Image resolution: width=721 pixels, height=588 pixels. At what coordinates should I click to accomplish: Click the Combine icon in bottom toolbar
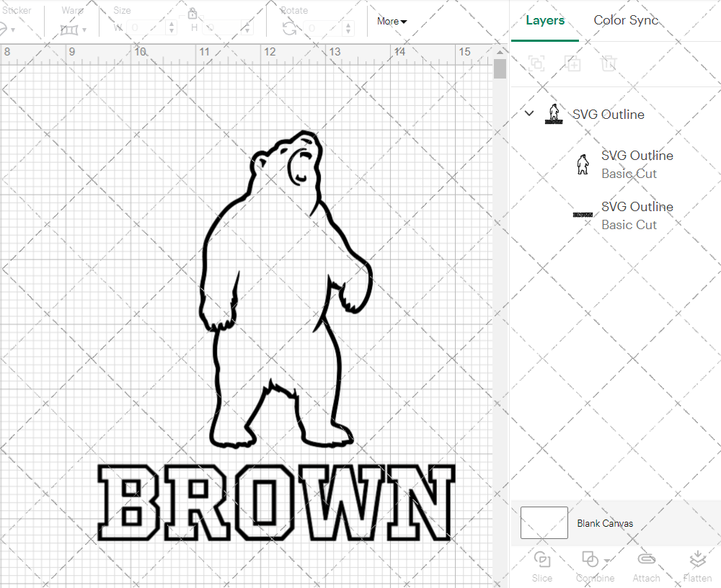pyautogui.click(x=589, y=561)
